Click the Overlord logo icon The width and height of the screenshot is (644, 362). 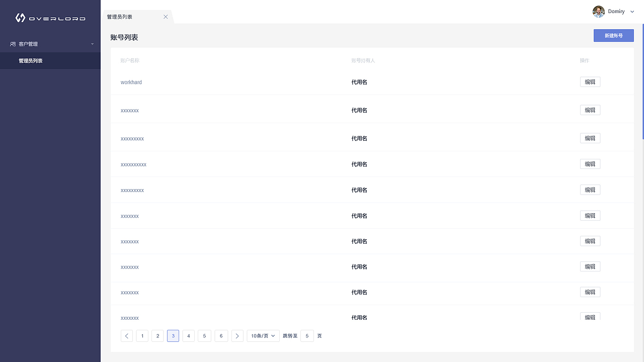click(20, 18)
